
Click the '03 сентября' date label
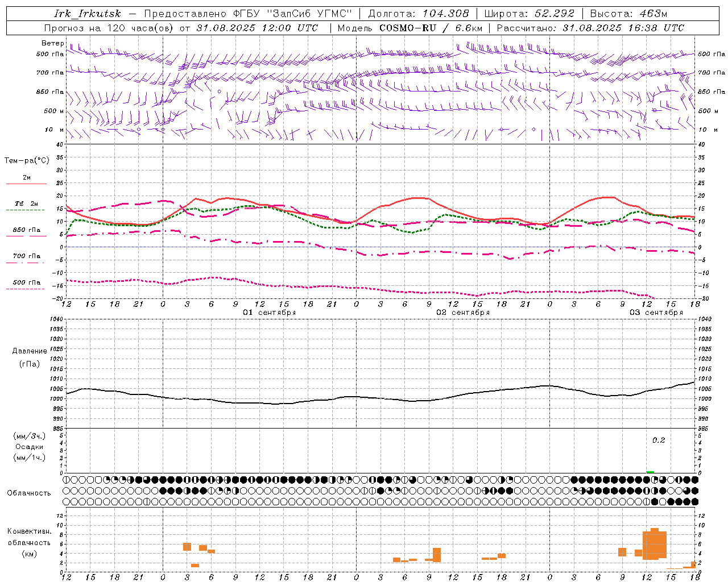point(656,313)
